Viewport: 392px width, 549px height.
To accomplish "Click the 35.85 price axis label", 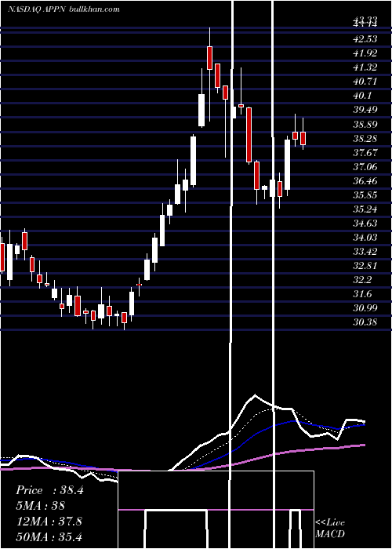I will coord(365,195).
